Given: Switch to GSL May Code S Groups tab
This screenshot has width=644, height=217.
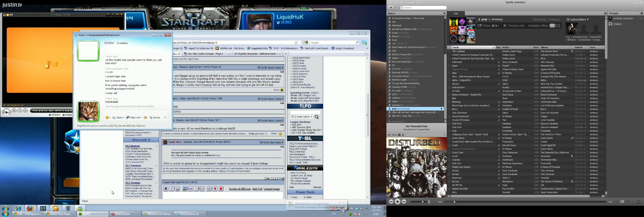Looking at the screenshot, I should click(x=207, y=54).
